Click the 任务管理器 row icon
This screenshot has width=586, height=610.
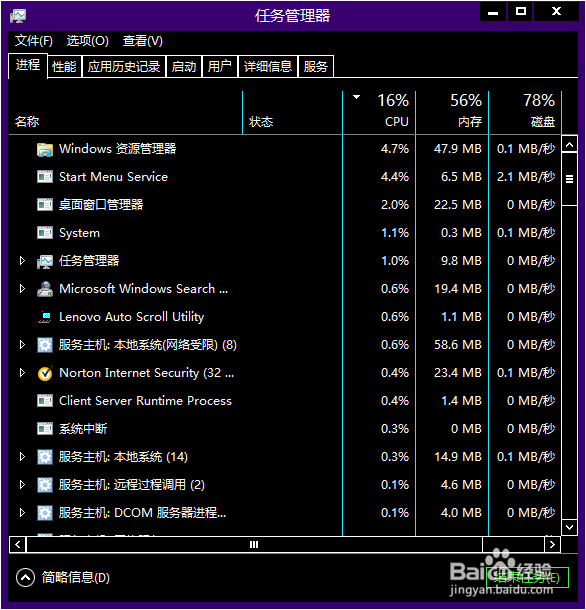click(45, 261)
